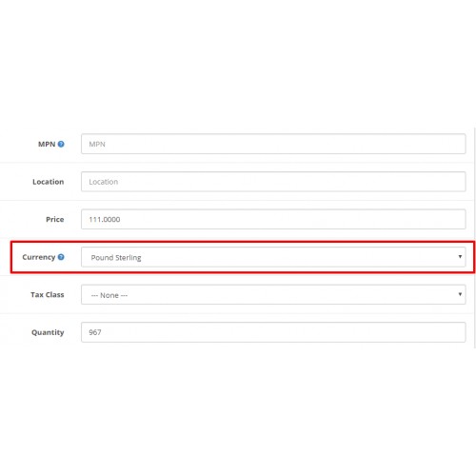
Task: Click the Currency dropdown arrow
Action: click(x=460, y=256)
